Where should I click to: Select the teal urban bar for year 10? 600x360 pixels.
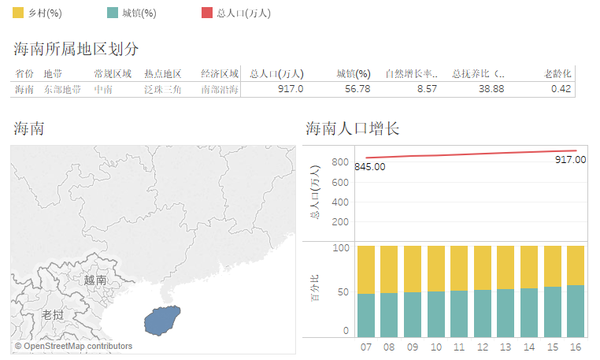pyautogui.click(x=436, y=314)
